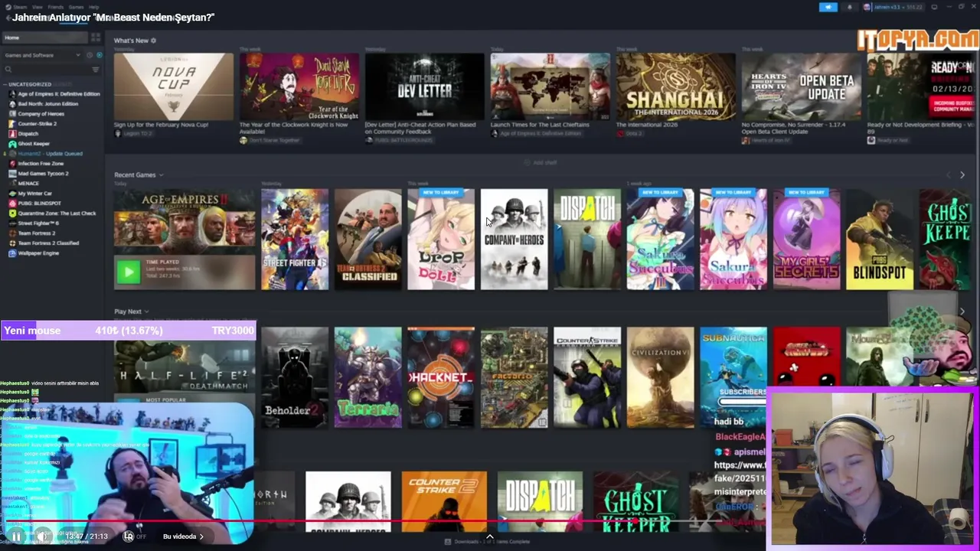980x551 pixels.
Task: Open the Games menu
Action: [x=76, y=7]
